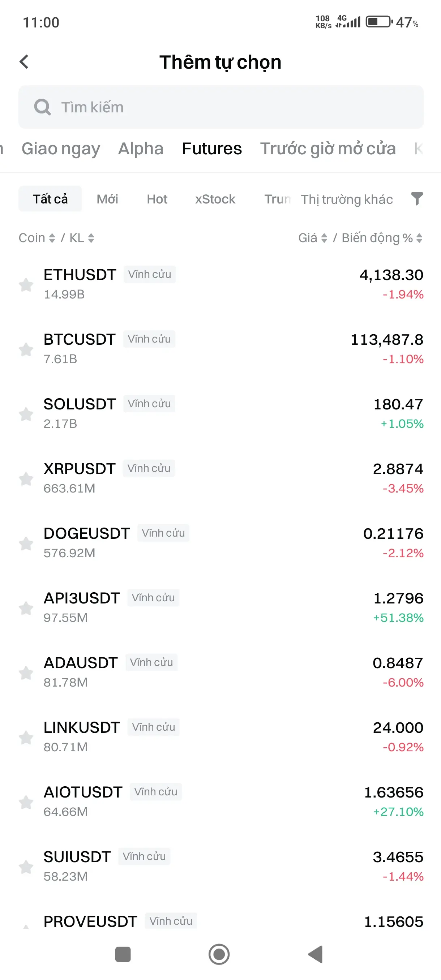Tap Android home circle button
Image resolution: width=441 pixels, height=980 pixels.
pos(219,954)
